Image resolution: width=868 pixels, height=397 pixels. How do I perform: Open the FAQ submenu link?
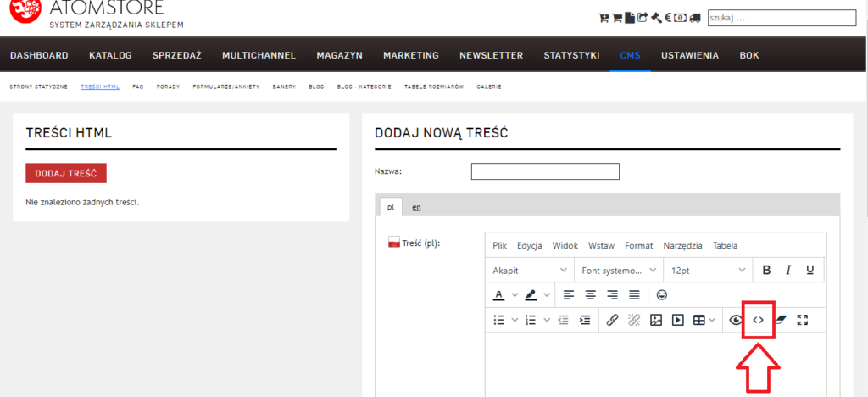tap(138, 87)
